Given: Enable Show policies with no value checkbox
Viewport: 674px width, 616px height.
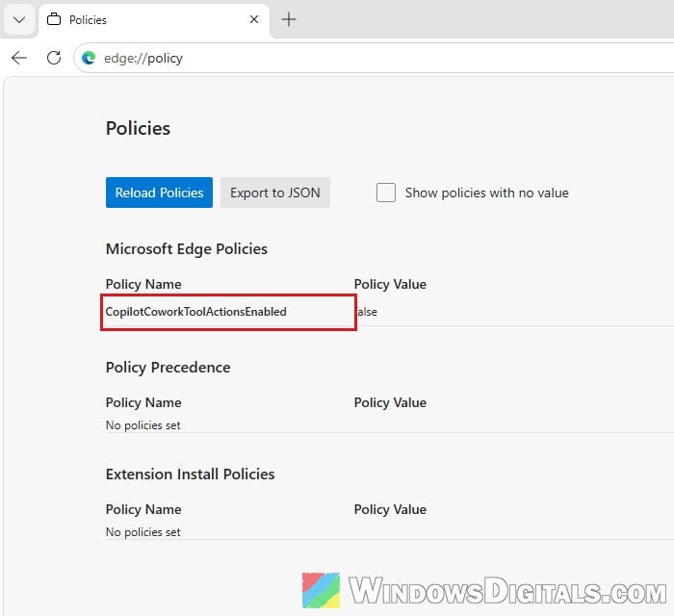Looking at the screenshot, I should (x=385, y=192).
